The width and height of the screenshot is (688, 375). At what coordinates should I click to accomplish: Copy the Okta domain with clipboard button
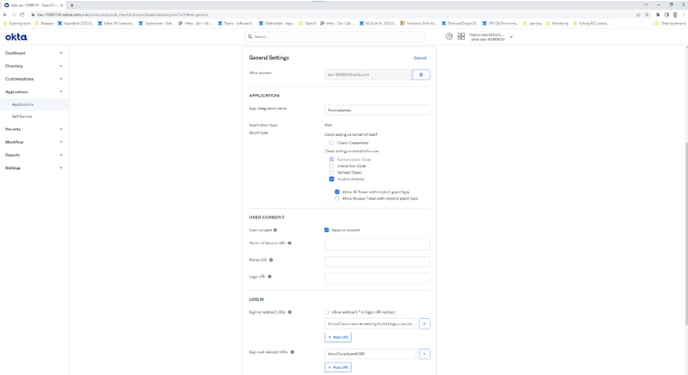tap(421, 75)
